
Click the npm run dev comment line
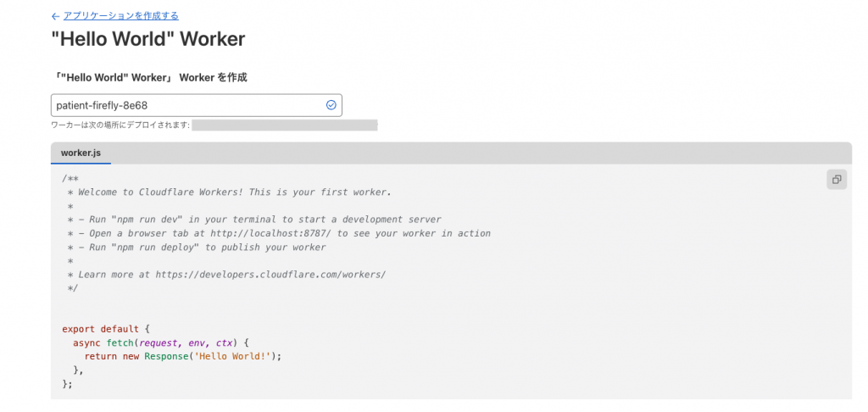coord(254,220)
